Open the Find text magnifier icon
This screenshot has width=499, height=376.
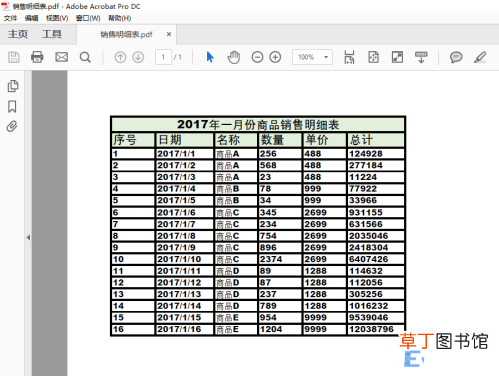[85, 57]
